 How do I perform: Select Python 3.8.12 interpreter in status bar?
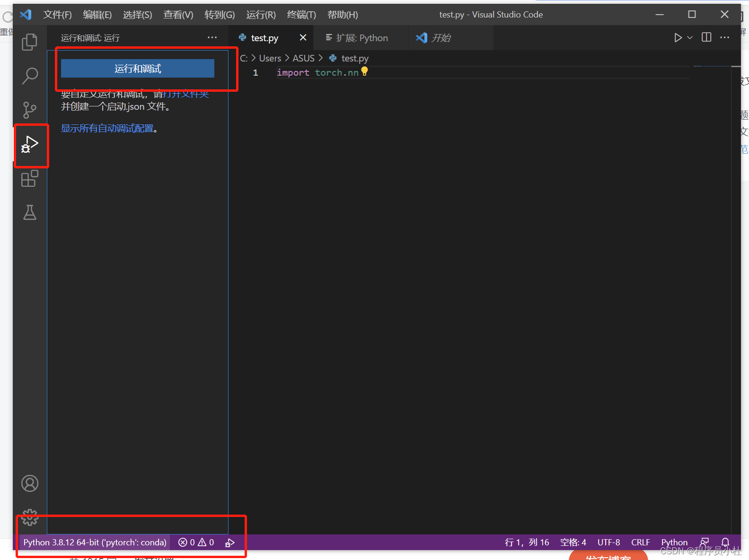95,542
